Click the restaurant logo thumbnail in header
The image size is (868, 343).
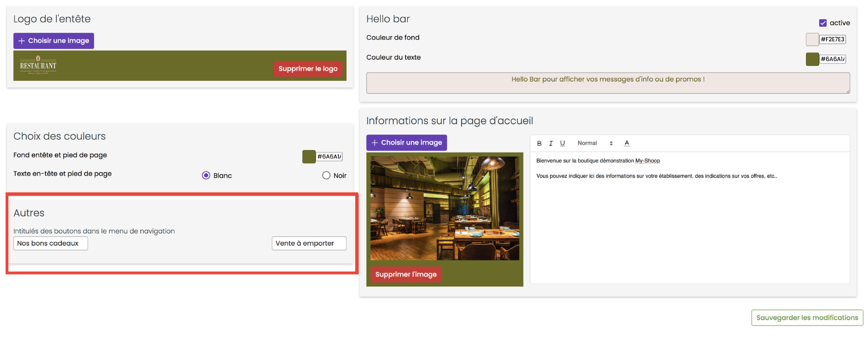38,65
